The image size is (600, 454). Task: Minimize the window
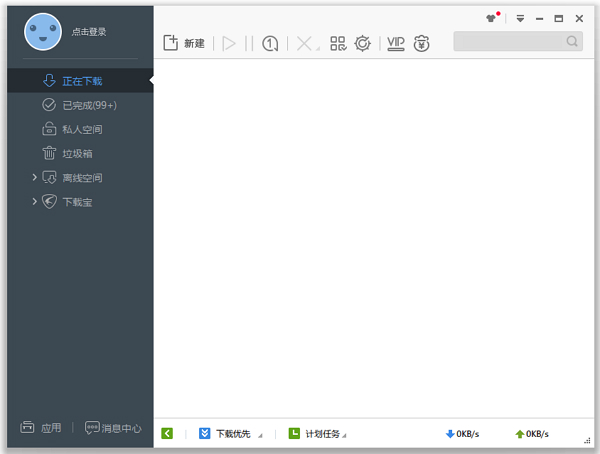point(540,19)
